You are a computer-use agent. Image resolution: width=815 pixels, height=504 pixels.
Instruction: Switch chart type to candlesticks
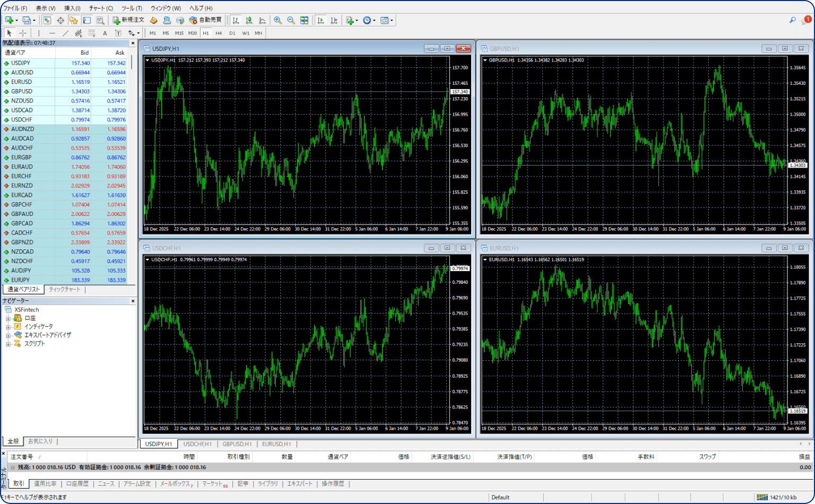point(249,20)
